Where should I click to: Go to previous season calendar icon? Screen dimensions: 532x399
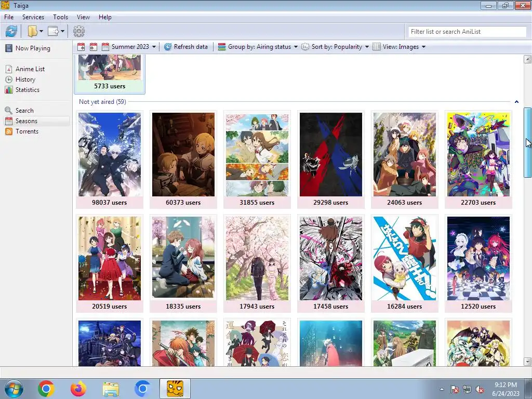click(81, 47)
